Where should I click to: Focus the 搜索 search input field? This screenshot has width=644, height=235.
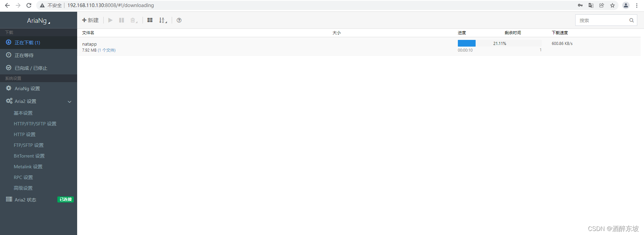pos(603,20)
